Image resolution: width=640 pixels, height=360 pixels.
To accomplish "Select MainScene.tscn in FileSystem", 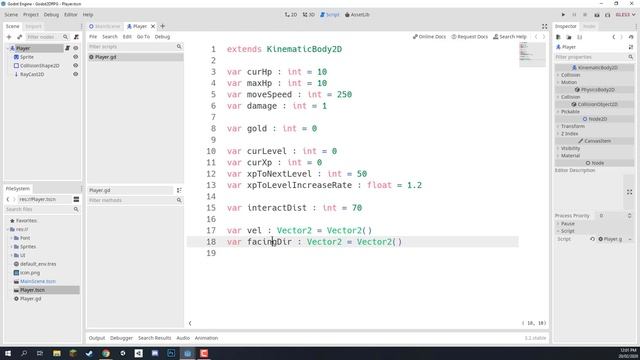I will tap(38, 282).
